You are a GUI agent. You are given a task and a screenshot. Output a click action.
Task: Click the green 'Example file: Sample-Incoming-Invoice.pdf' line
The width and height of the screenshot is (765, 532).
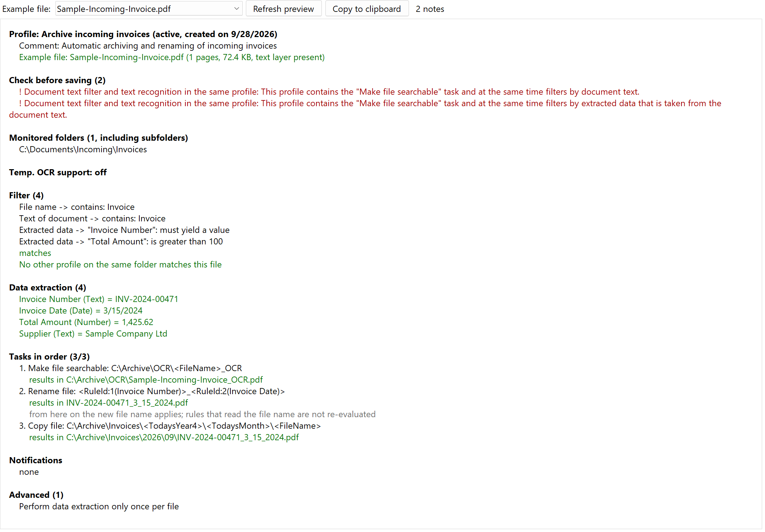click(172, 57)
